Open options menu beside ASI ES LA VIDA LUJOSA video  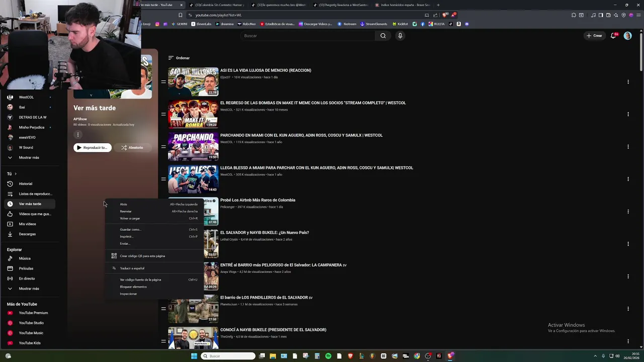628,81
